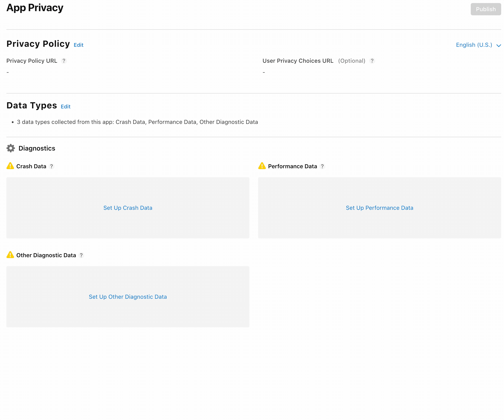
Task: Open the English (U.S.) language dropdown
Action: click(474, 45)
